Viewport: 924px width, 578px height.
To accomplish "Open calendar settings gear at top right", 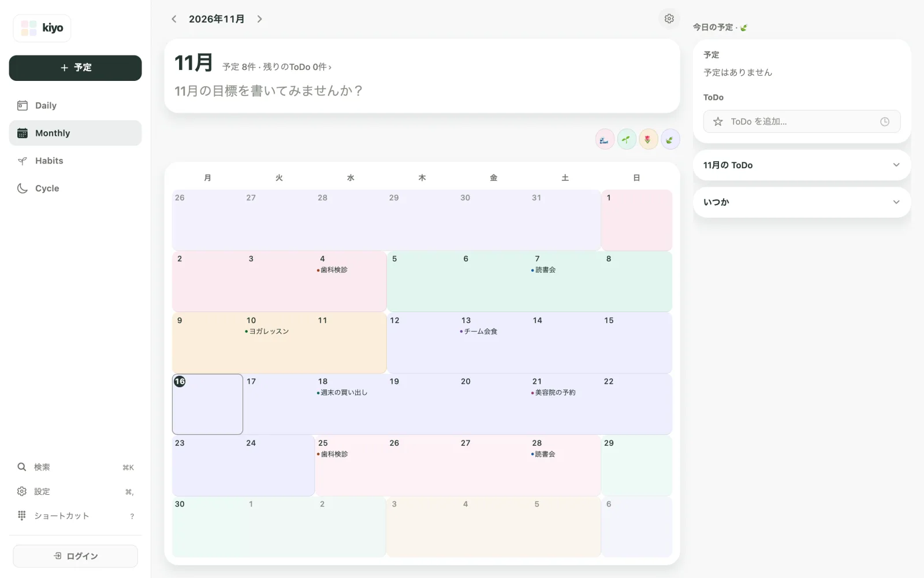I will [x=669, y=18].
